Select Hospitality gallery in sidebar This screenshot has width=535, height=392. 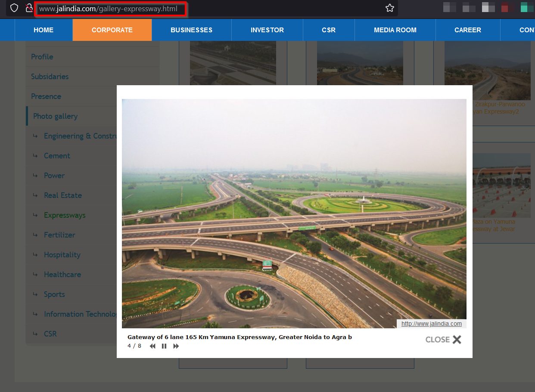pos(62,255)
